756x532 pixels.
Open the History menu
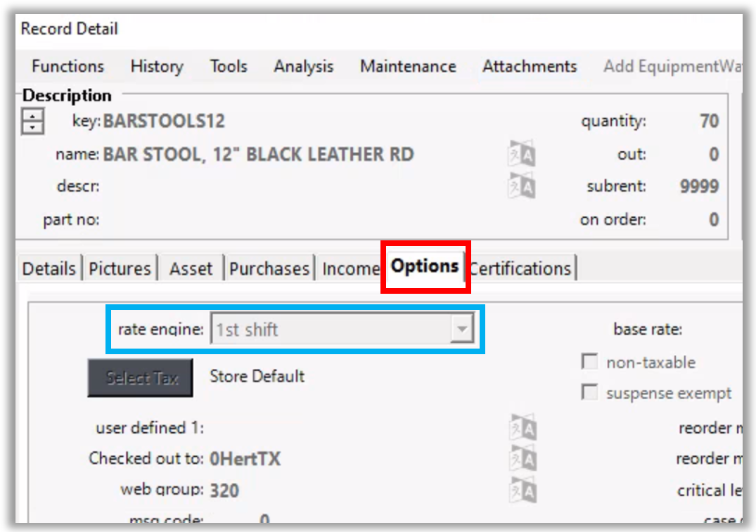click(156, 66)
